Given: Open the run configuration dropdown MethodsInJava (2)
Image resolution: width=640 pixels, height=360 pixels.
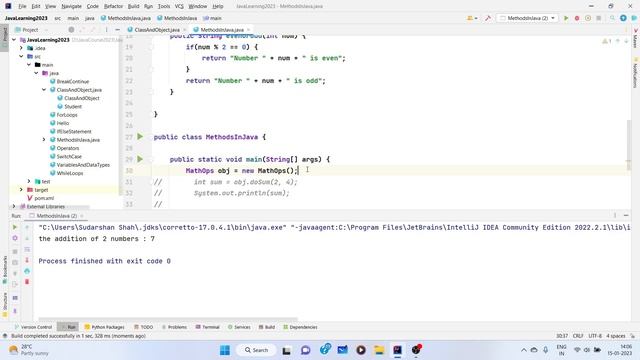Looking at the screenshot, I should tap(527, 18).
